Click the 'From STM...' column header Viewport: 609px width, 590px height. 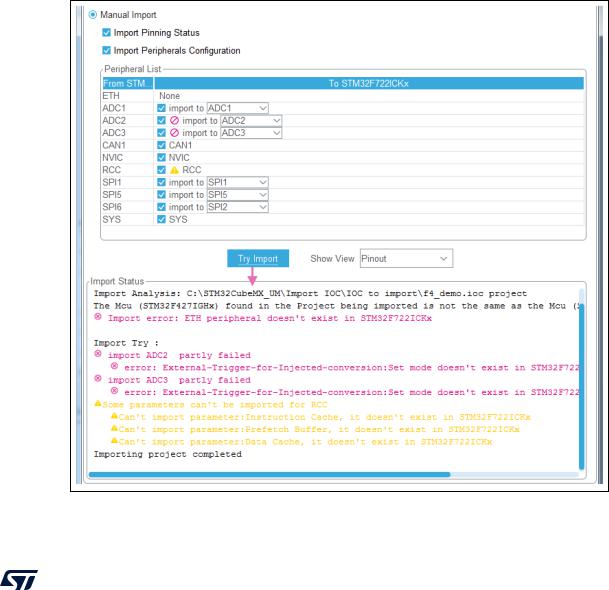tap(128, 84)
